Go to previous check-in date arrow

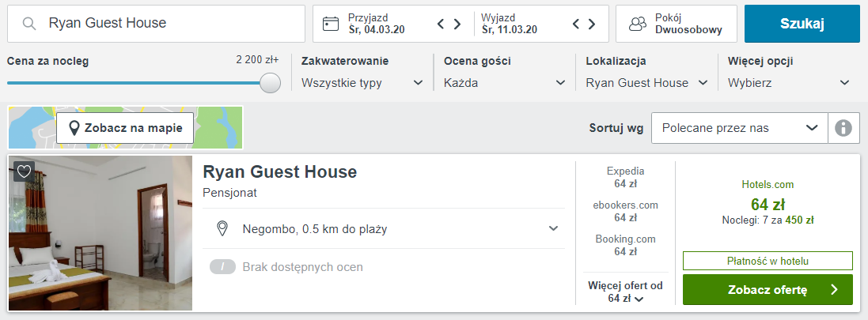[x=442, y=24]
